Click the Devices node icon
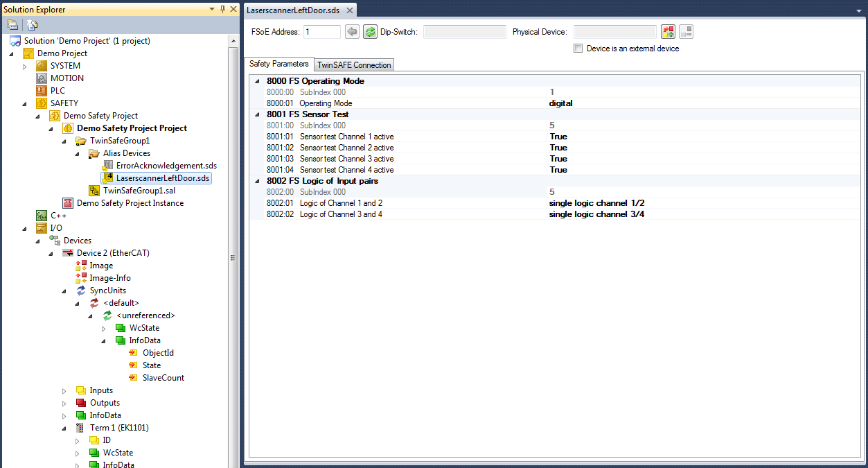Viewport: 868px width, 468px height. (x=55, y=241)
